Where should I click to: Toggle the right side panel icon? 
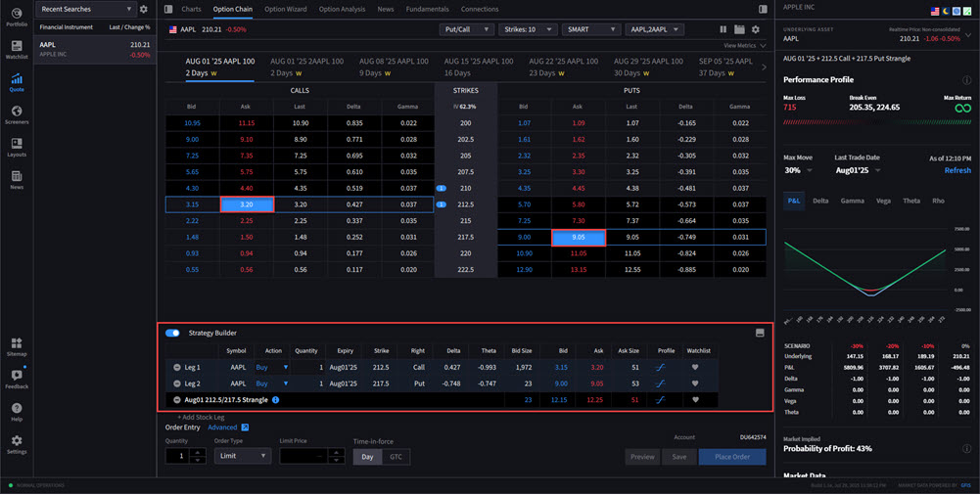(x=763, y=10)
